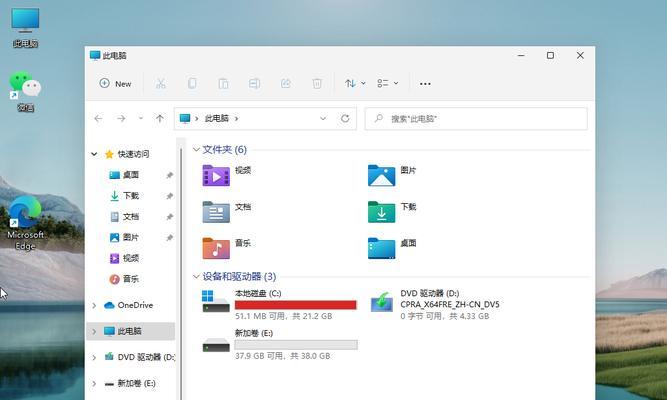Go back with the left arrow
The height and width of the screenshot is (400, 667).
pyautogui.click(x=98, y=118)
